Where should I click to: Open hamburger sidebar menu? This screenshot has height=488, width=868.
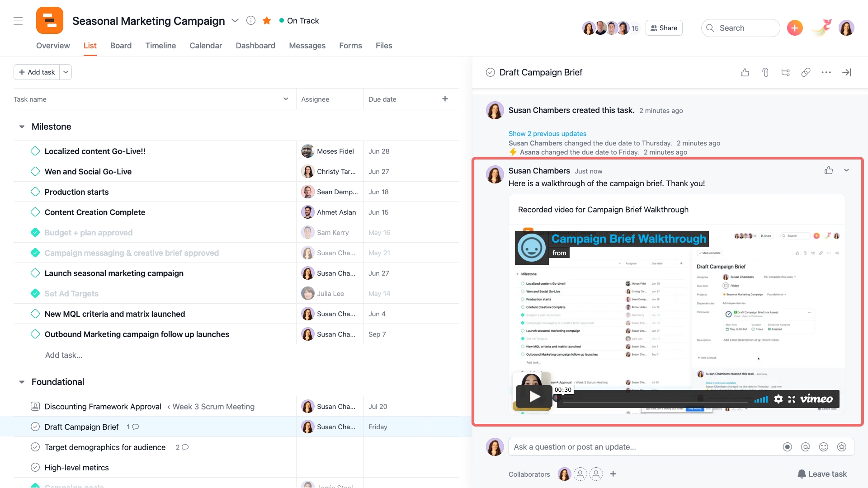tap(18, 21)
